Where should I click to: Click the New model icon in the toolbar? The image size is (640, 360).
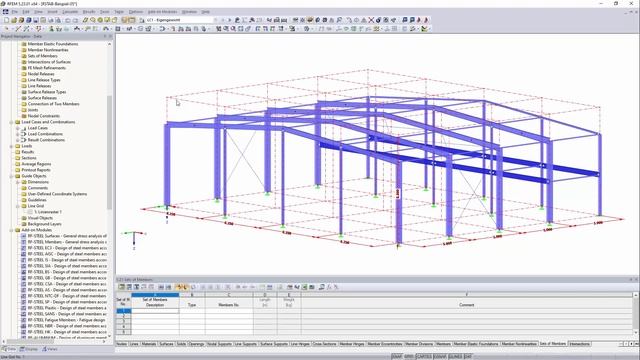tap(7, 20)
